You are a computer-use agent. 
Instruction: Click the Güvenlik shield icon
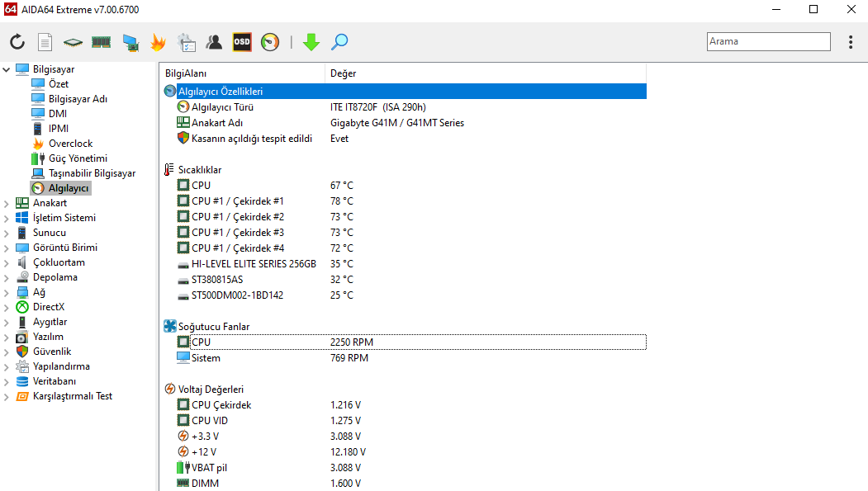click(x=22, y=351)
